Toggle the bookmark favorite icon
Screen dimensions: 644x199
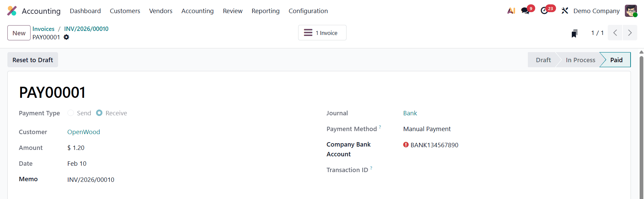[x=574, y=33]
